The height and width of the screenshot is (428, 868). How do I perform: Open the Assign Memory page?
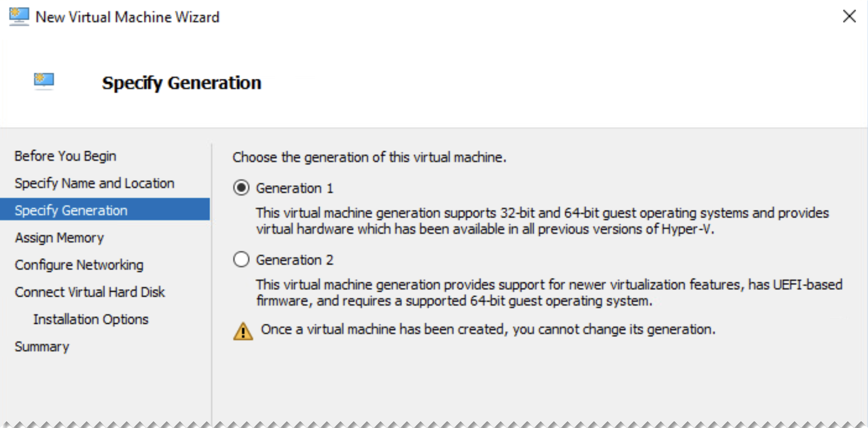coord(59,238)
